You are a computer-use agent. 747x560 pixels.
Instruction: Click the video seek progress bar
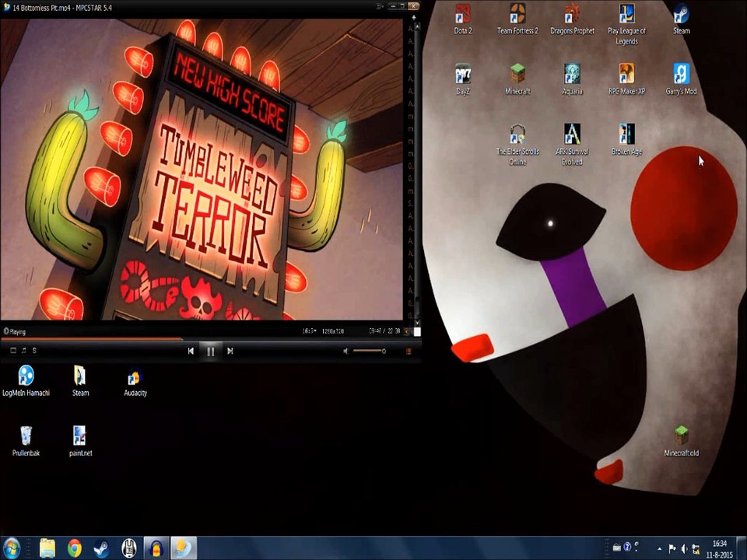click(210, 339)
